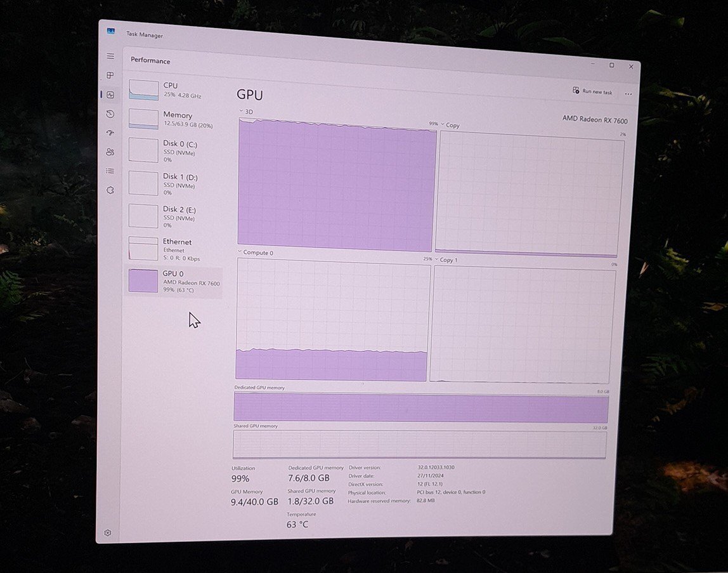Click the 1.8/32.0 GB shared memory value
This screenshot has width=728, height=573.
click(x=310, y=501)
